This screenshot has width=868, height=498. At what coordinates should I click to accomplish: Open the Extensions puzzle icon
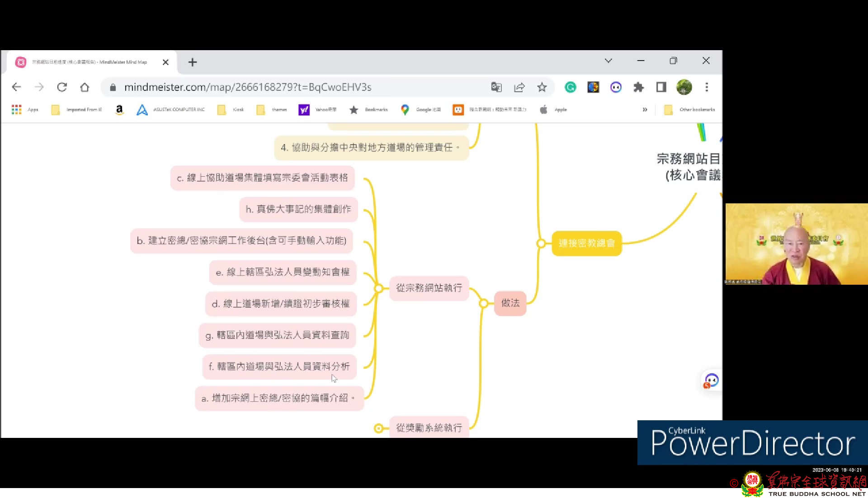tap(638, 87)
